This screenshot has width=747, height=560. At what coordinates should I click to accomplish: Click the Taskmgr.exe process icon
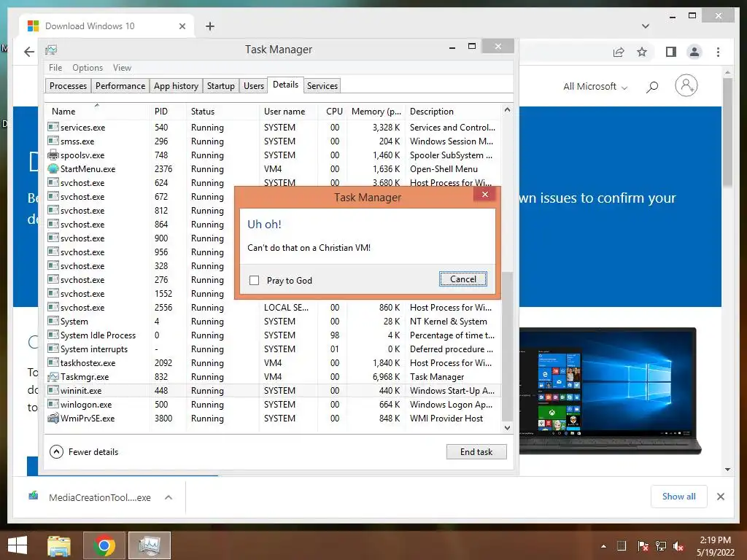53,377
